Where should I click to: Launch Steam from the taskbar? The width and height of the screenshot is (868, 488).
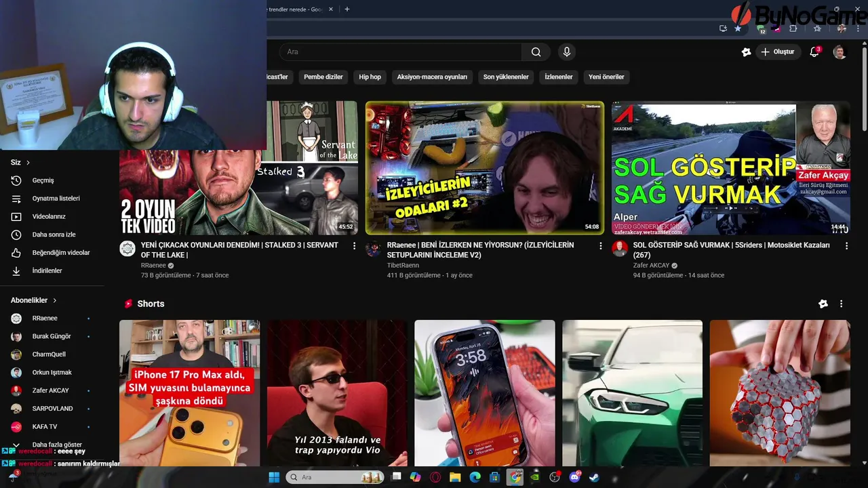(595, 477)
